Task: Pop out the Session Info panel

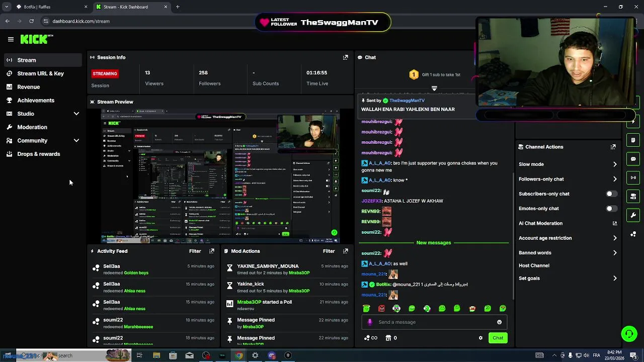Action: (x=345, y=57)
